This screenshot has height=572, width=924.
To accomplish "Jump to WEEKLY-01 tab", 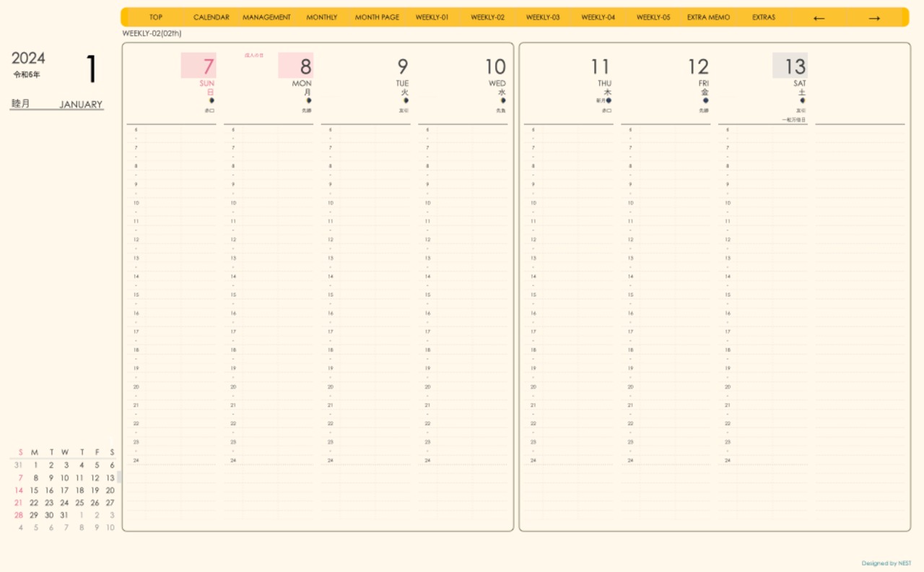I will (x=432, y=17).
